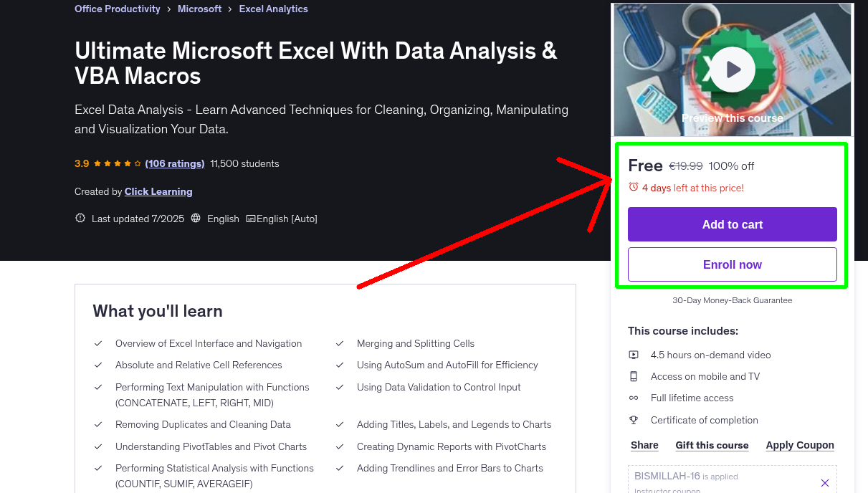Click the 'Preview this course' thumbnail
The height and width of the screenshot is (493, 868).
(733, 70)
